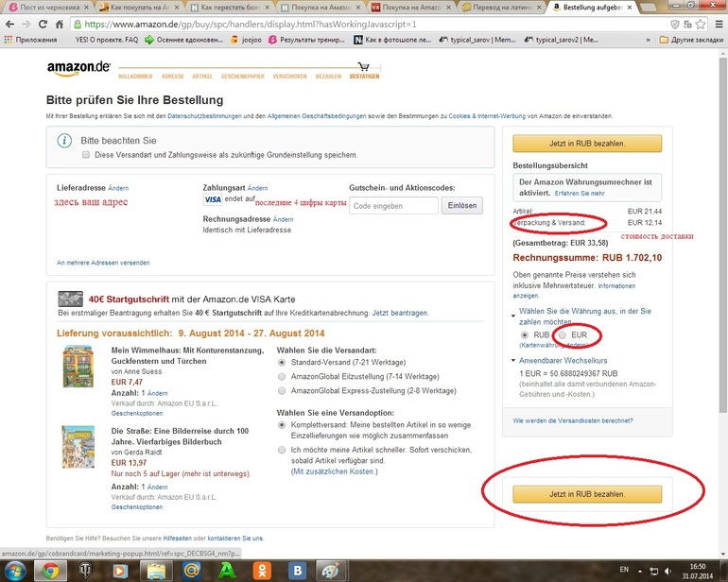Image resolution: width=728 pixels, height=582 pixels.
Task: Open the VK taskbar icon
Action: [x=298, y=571]
